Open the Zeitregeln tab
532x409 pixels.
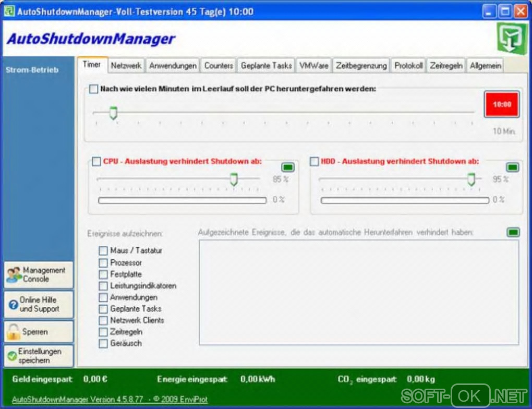point(446,66)
